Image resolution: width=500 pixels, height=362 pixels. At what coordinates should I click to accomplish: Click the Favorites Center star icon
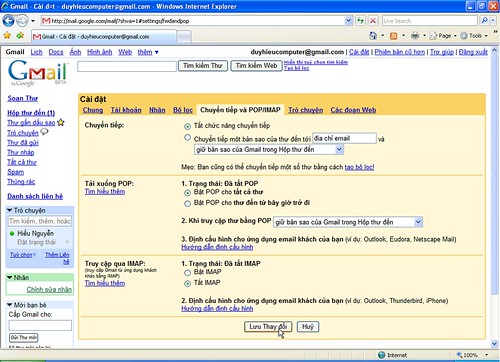7,35
